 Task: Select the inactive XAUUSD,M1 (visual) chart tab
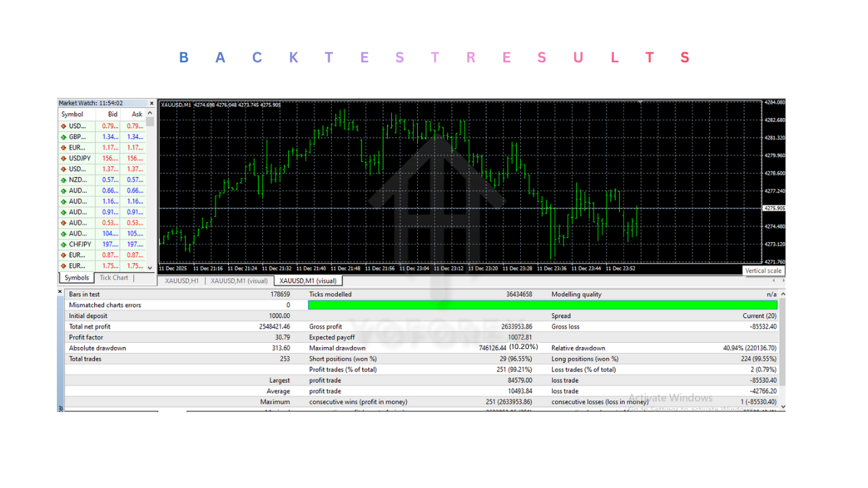[x=239, y=281]
